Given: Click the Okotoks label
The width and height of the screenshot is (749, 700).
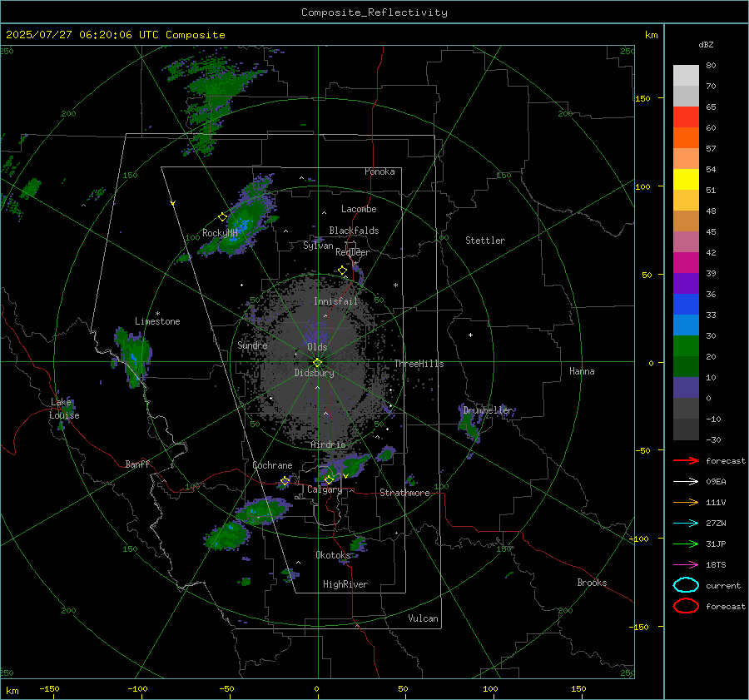Looking at the screenshot, I should [333, 554].
